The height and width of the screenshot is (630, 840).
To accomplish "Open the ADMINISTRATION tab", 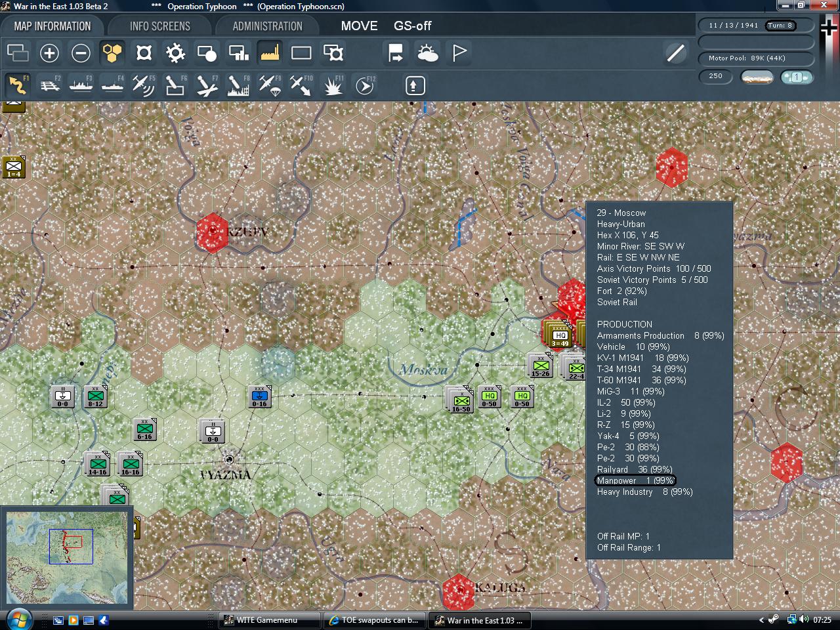I will [268, 26].
